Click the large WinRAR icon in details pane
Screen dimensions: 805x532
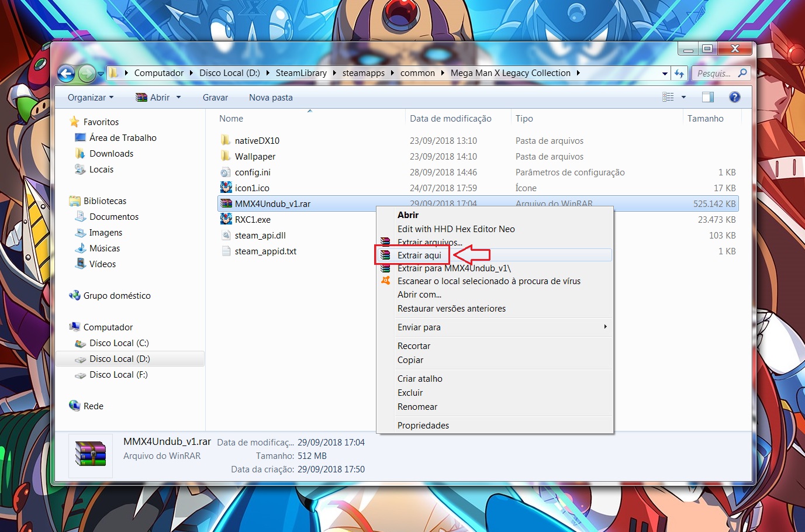pos(91,454)
